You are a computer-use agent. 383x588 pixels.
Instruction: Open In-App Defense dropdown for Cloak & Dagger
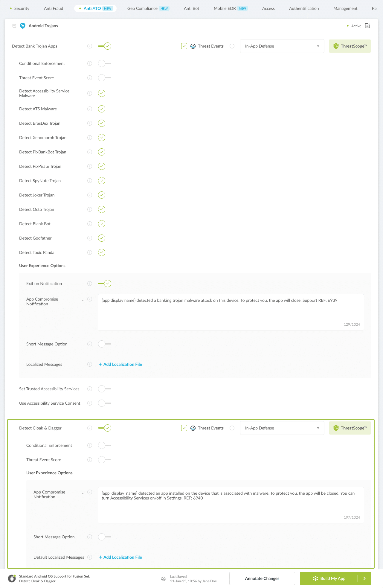[x=282, y=428]
